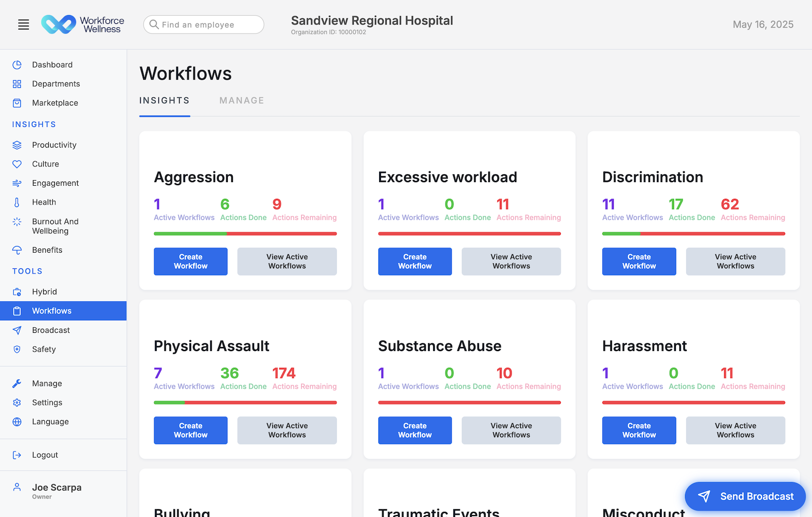Screen dimensions: 812x517
Task: Open the Productivity insights icon
Action: pyautogui.click(x=17, y=145)
